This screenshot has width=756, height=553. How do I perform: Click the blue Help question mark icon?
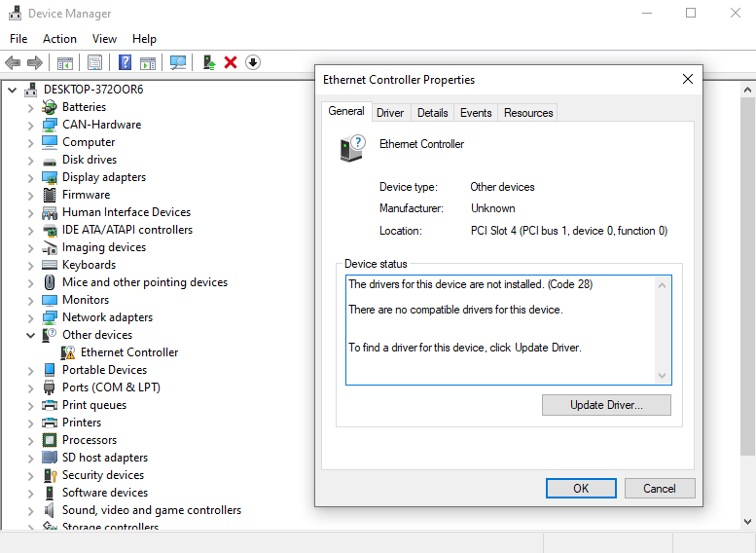(x=125, y=62)
